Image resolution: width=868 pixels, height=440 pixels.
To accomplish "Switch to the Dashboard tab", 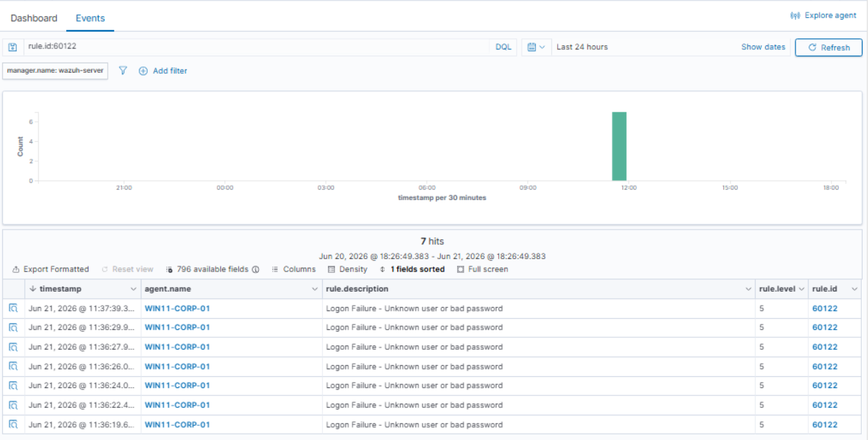I will 34,18.
